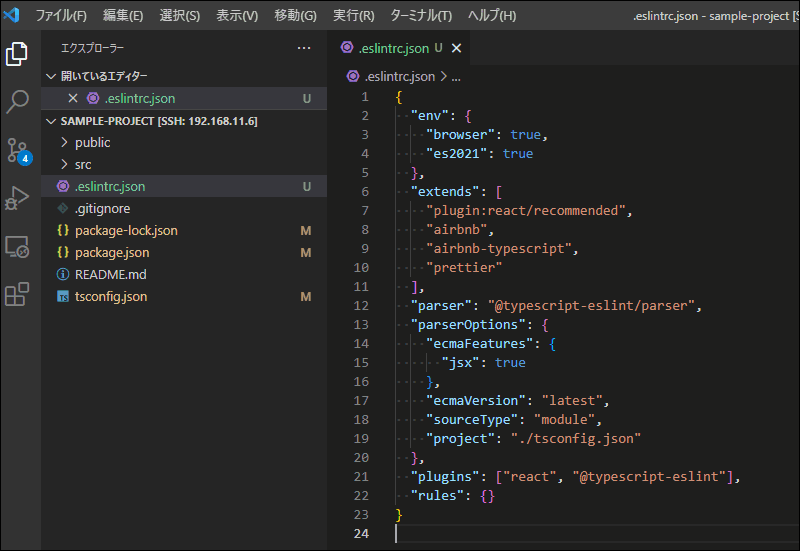Click the breadcrumb .eslintrc.json file icon
800x551 pixels.
353,77
